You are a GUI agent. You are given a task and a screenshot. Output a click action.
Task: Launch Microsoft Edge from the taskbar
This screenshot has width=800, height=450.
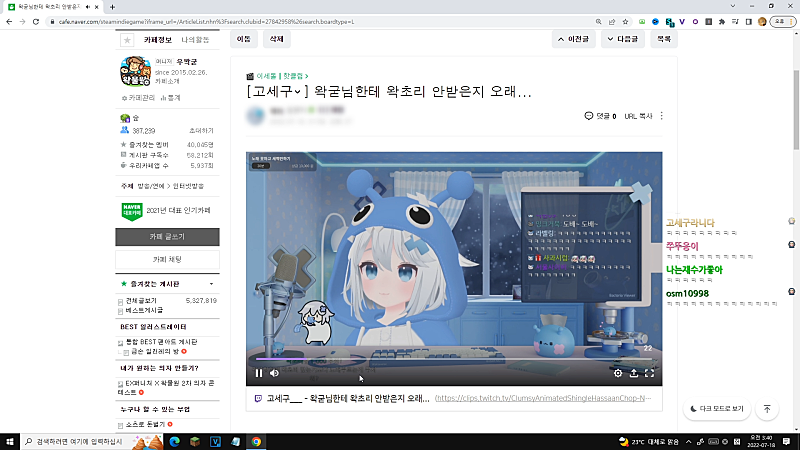(x=174, y=441)
